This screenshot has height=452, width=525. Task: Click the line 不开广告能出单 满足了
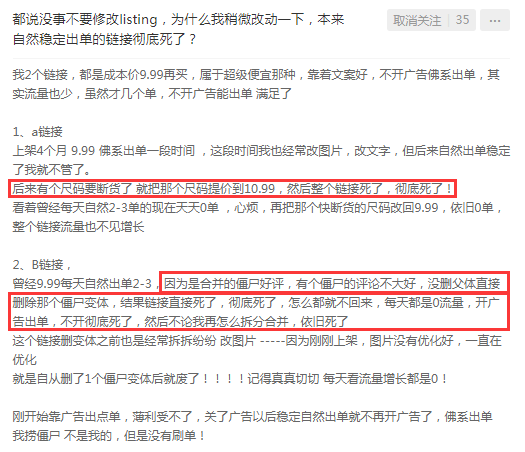152,94
